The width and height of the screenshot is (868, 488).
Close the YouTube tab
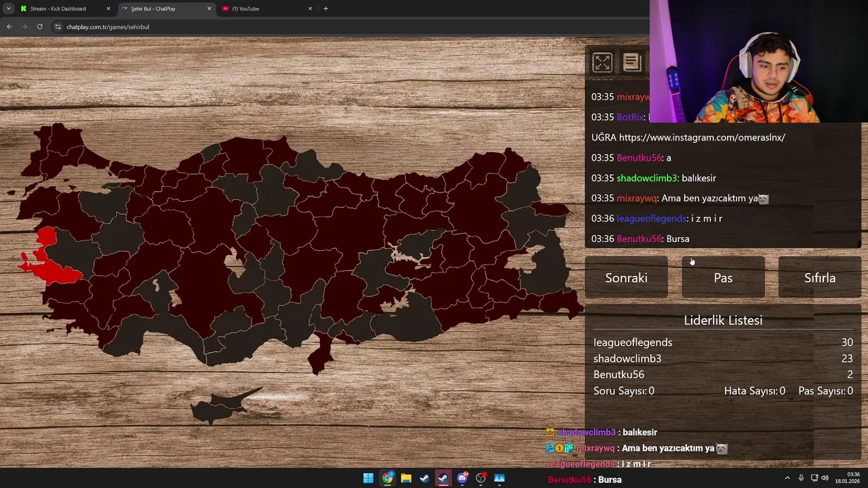pyautogui.click(x=310, y=9)
